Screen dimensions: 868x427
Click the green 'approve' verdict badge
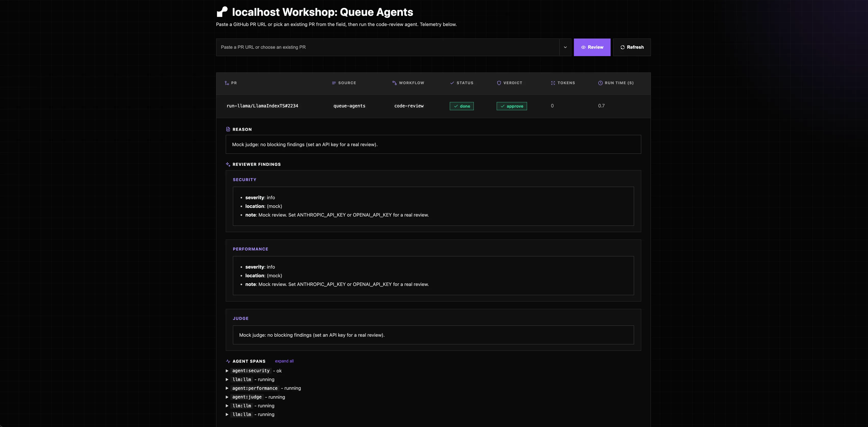tap(511, 106)
